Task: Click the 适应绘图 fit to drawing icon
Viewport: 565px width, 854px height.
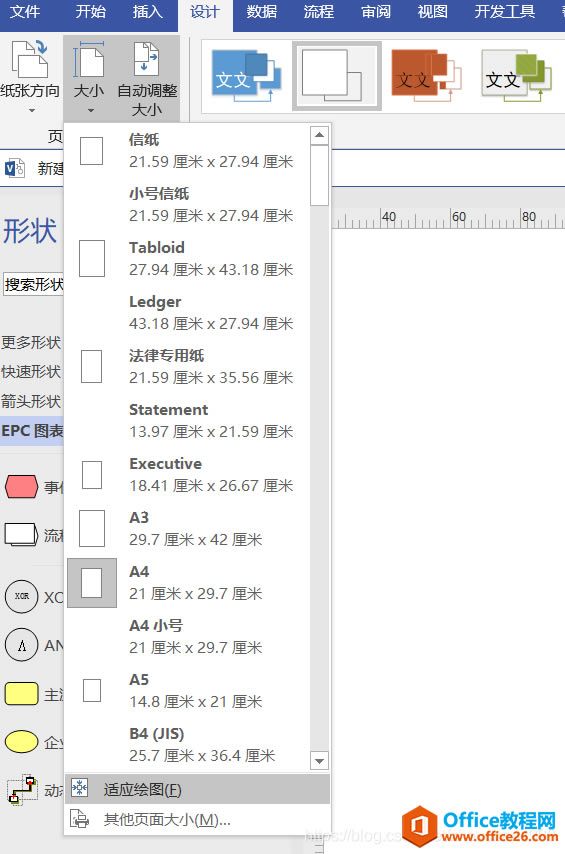Action: [x=80, y=788]
